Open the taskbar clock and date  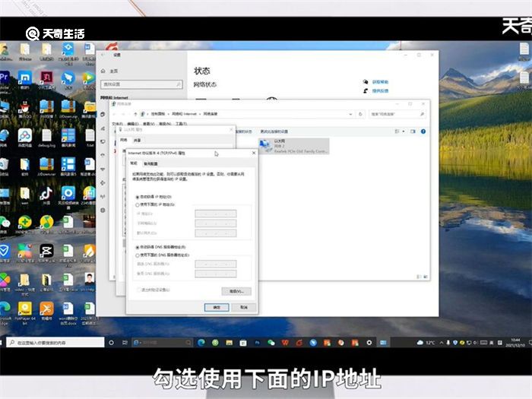(x=515, y=343)
